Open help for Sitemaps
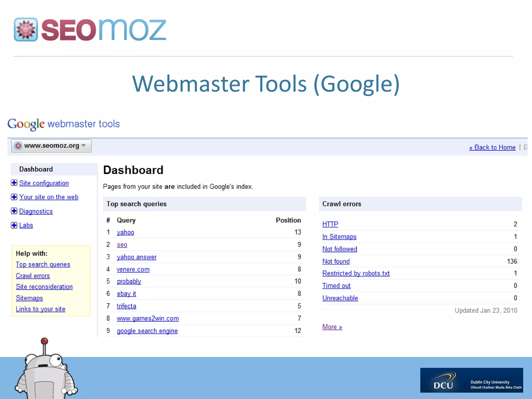532x399 pixels. pyautogui.click(x=29, y=298)
